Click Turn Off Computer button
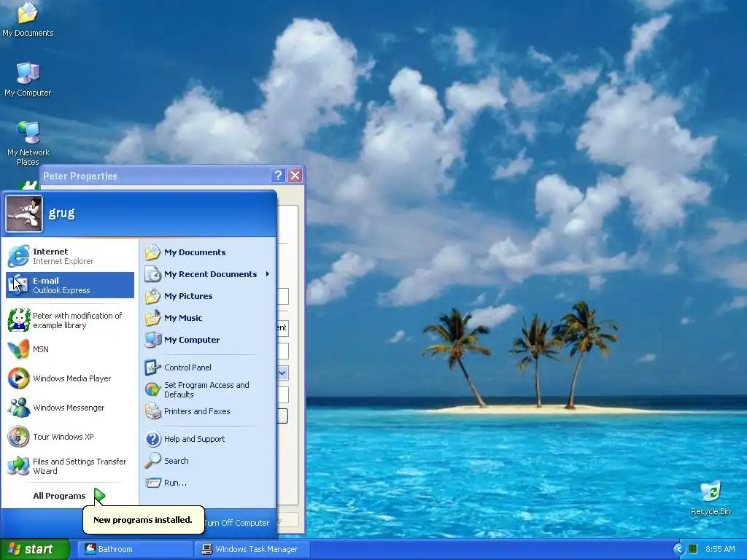Image resolution: width=747 pixels, height=560 pixels. point(237,522)
